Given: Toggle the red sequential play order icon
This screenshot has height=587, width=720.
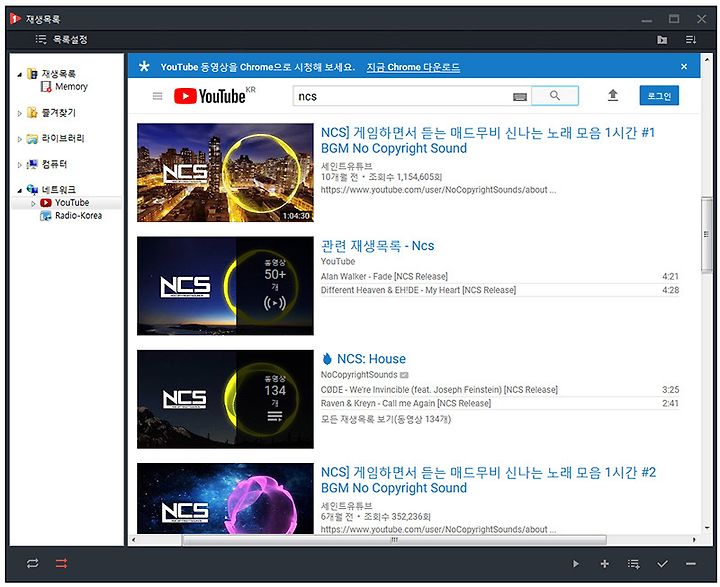Looking at the screenshot, I should pyautogui.click(x=61, y=564).
